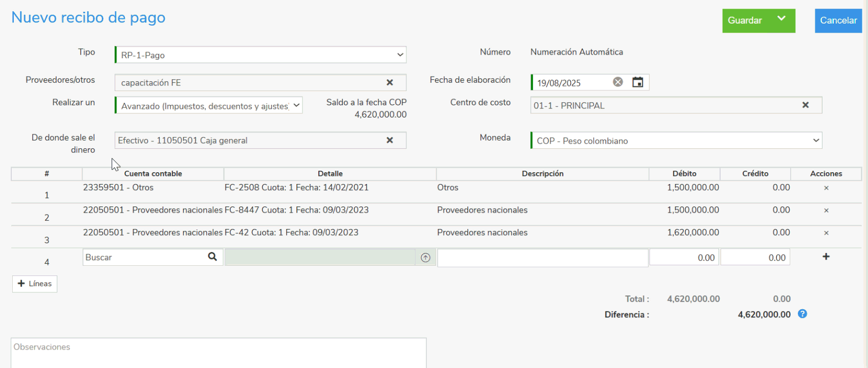Expand the Guardar button arrow options

click(781, 19)
